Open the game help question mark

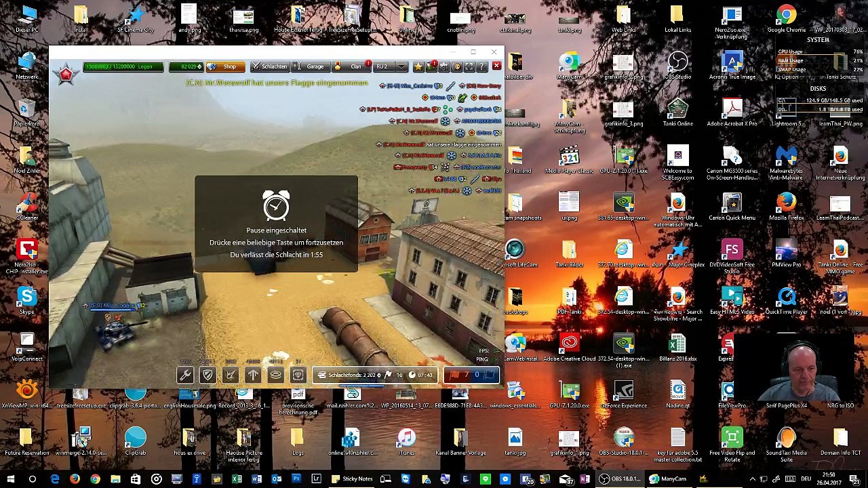click(x=482, y=66)
